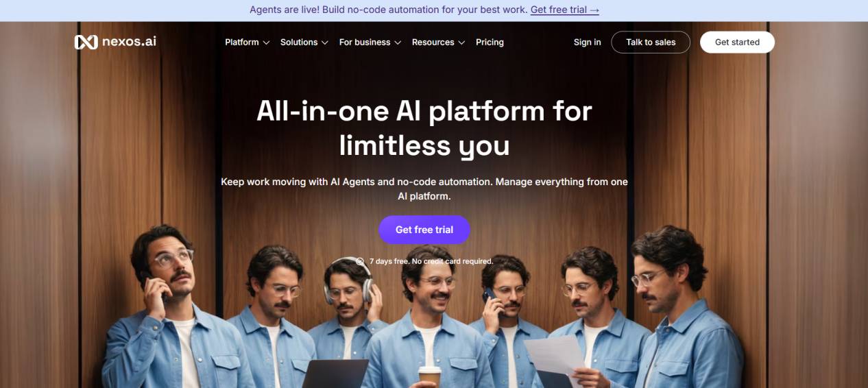
Task: Follow the banner's "Get free trial" link
Action: pos(565,10)
